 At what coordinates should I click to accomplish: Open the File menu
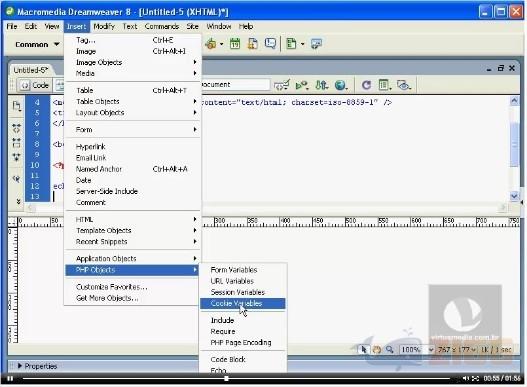click(x=12, y=26)
